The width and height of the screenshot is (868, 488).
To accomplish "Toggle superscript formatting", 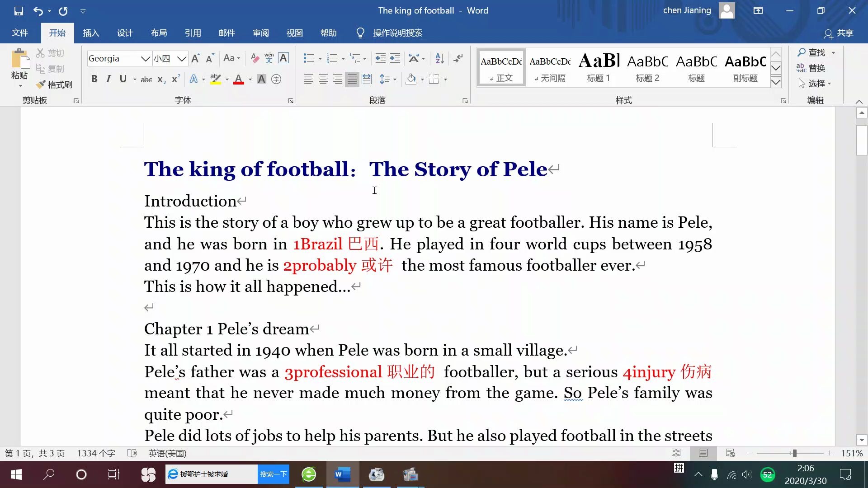I will coord(176,79).
